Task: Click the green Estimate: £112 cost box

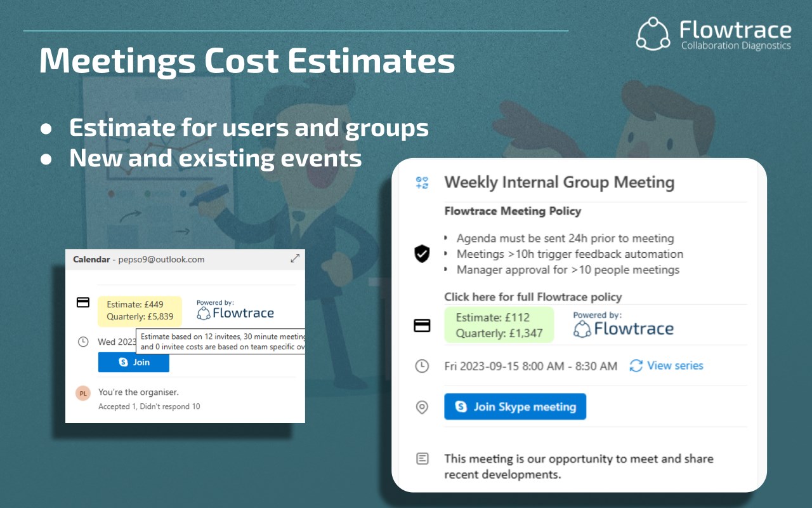Action: pos(499,325)
